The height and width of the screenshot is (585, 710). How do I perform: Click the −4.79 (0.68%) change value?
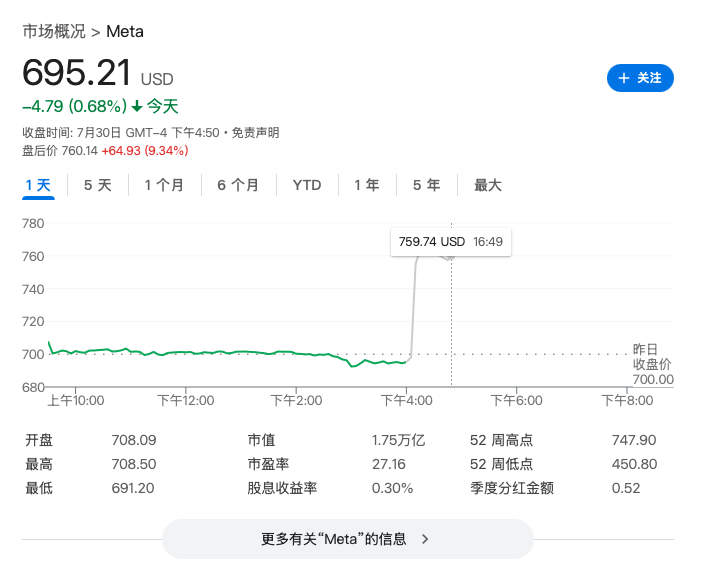click(75, 106)
